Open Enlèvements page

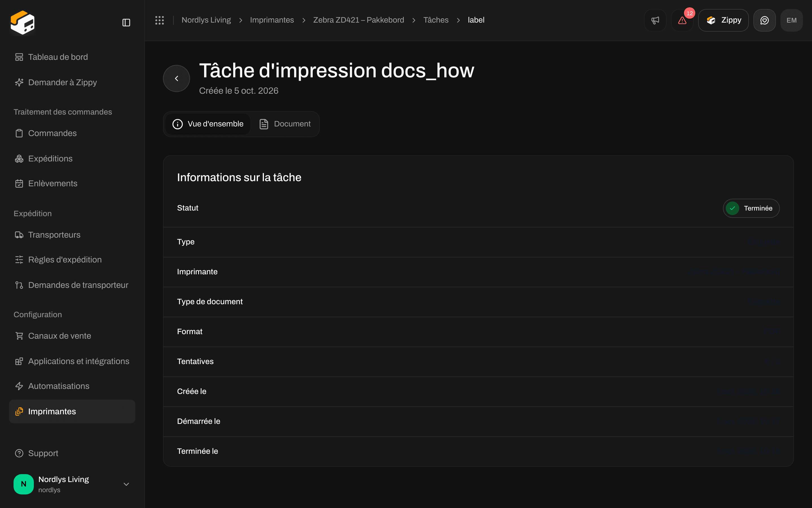tap(72, 183)
